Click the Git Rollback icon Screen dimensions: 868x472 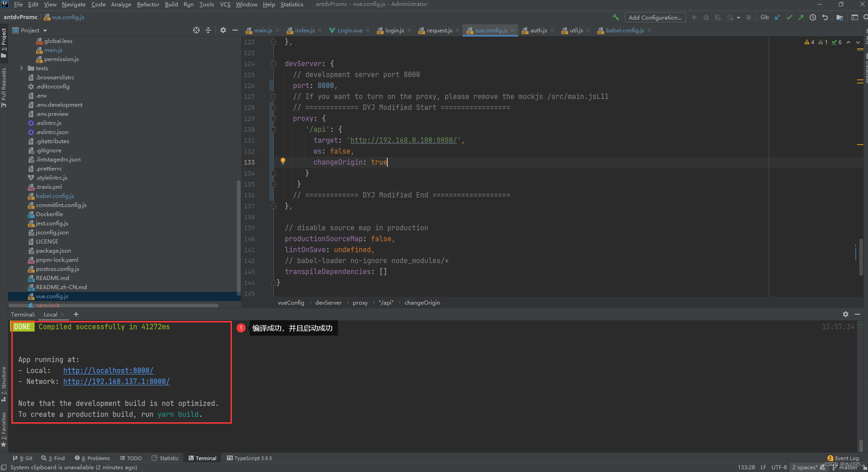[825, 17]
